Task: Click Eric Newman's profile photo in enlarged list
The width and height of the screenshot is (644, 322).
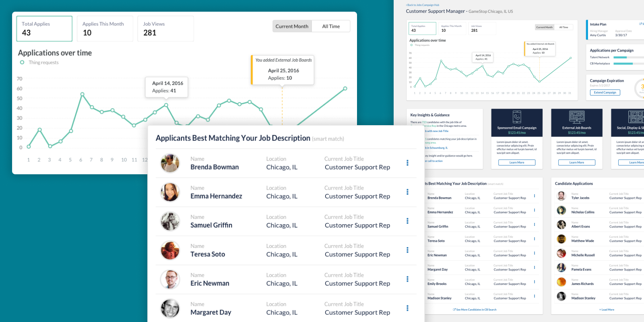Action: (170, 279)
